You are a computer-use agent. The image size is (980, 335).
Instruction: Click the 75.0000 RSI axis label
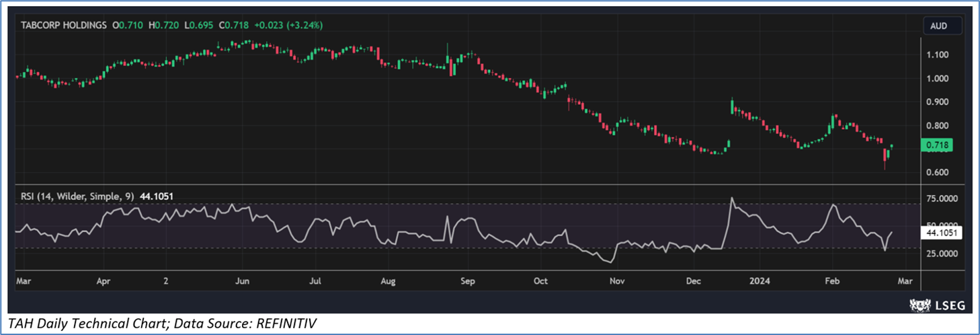click(942, 199)
